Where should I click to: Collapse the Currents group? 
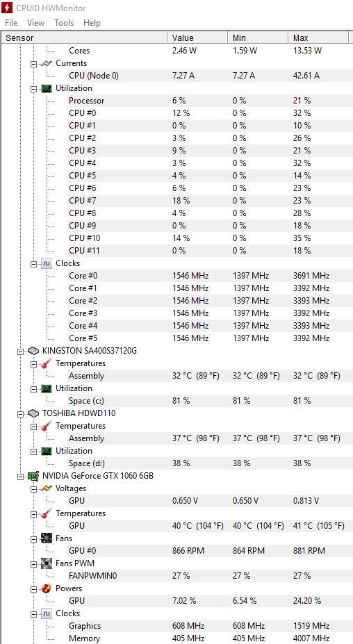[33, 63]
